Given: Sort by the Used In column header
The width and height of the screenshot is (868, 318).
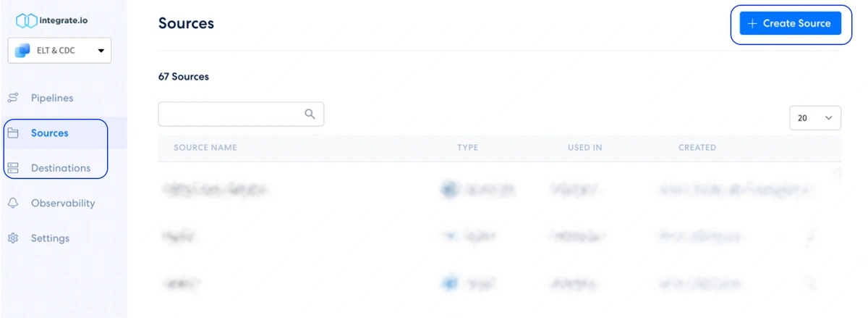Looking at the screenshot, I should (585, 147).
